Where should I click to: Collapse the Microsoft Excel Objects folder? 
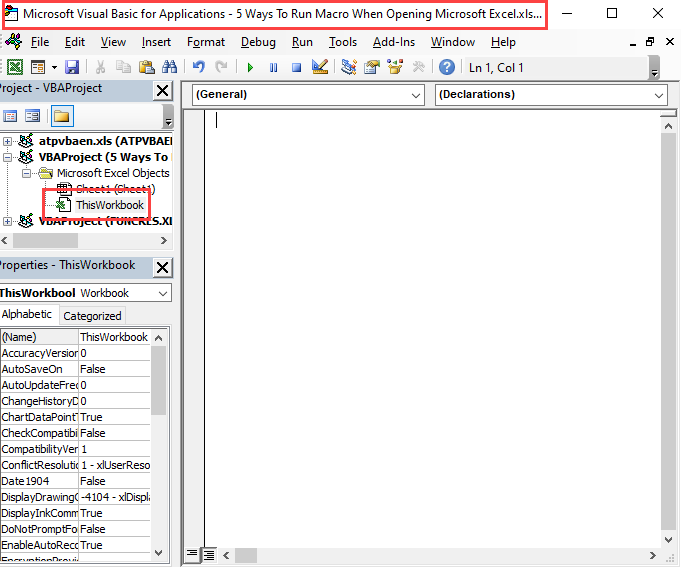[x=26, y=173]
